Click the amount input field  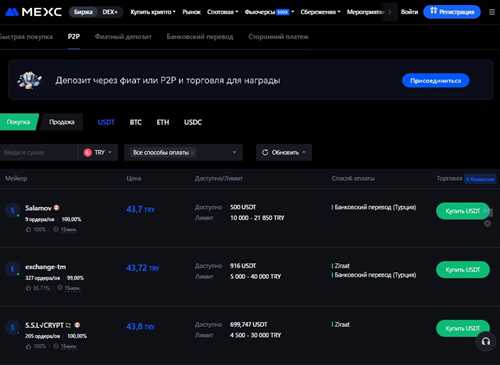click(38, 153)
